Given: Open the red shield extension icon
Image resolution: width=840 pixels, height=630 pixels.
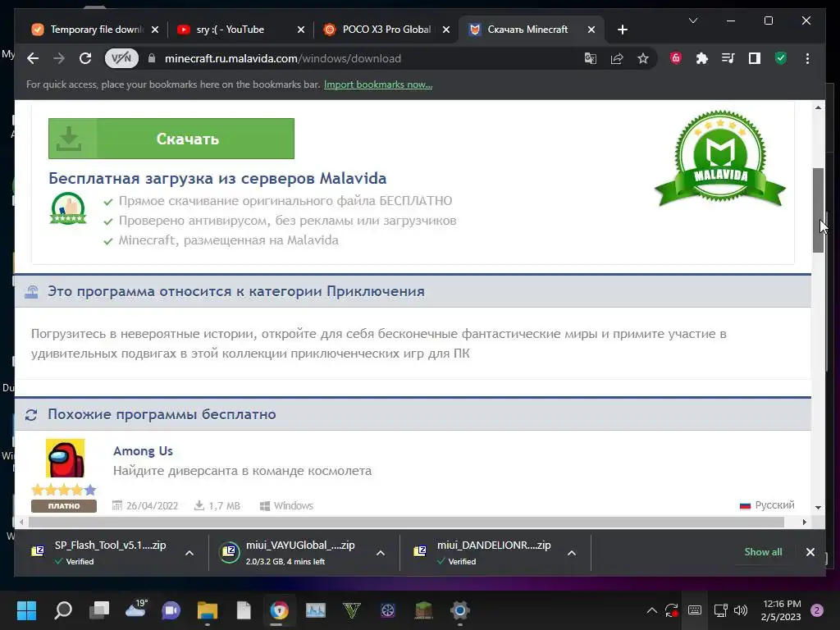Looking at the screenshot, I should pos(676,58).
